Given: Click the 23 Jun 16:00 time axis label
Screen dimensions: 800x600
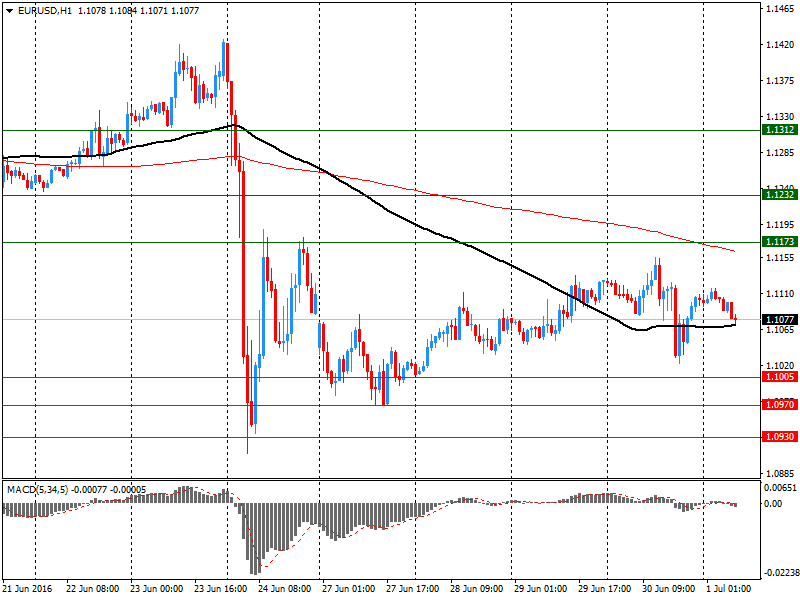Looking at the screenshot, I should pos(220,589).
